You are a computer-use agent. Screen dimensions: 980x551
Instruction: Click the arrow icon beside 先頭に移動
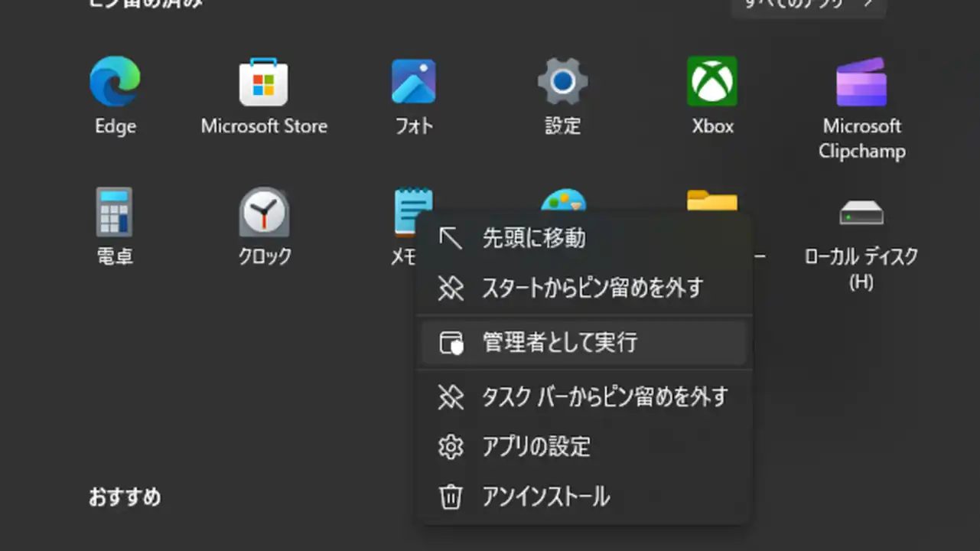[x=451, y=239]
